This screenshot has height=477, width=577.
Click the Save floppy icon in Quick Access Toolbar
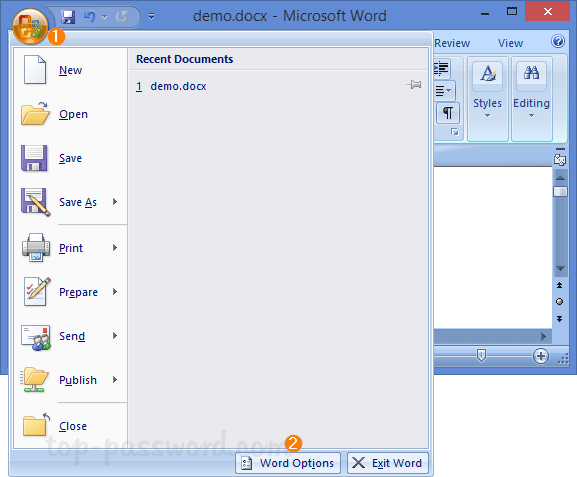[68, 17]
